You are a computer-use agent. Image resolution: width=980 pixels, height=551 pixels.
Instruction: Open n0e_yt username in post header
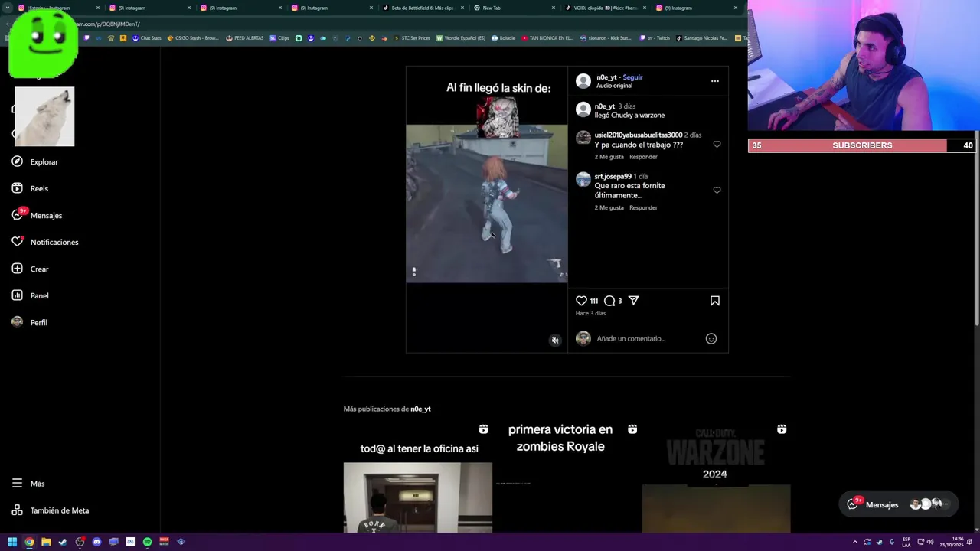606,77
